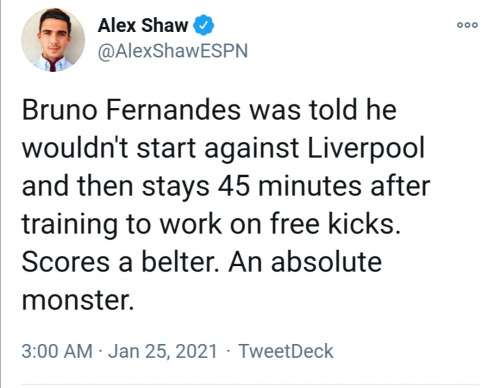Open Alex Shaw's profile picture

[53, 40]
